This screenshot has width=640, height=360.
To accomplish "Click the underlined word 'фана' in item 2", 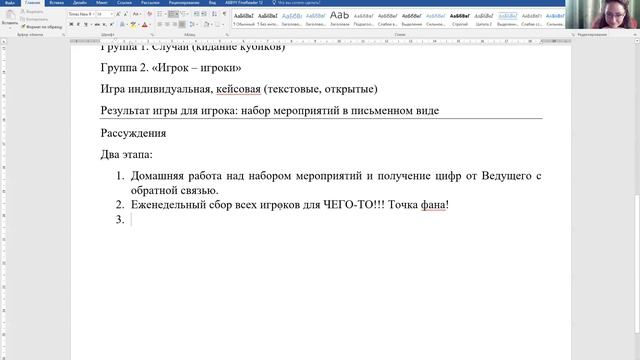I will [x=433, y=204].
